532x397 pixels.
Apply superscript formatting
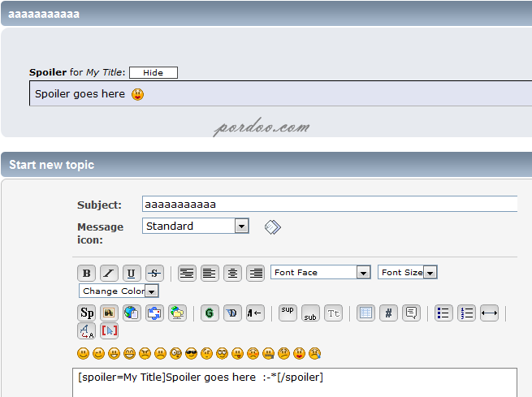click(288, 313)
